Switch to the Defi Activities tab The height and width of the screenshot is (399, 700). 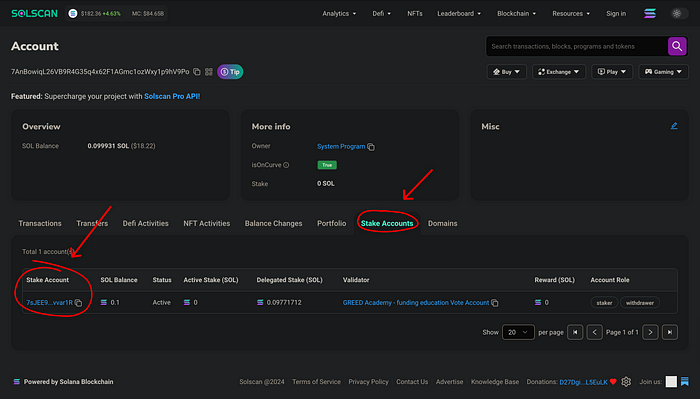pos(146,223)
